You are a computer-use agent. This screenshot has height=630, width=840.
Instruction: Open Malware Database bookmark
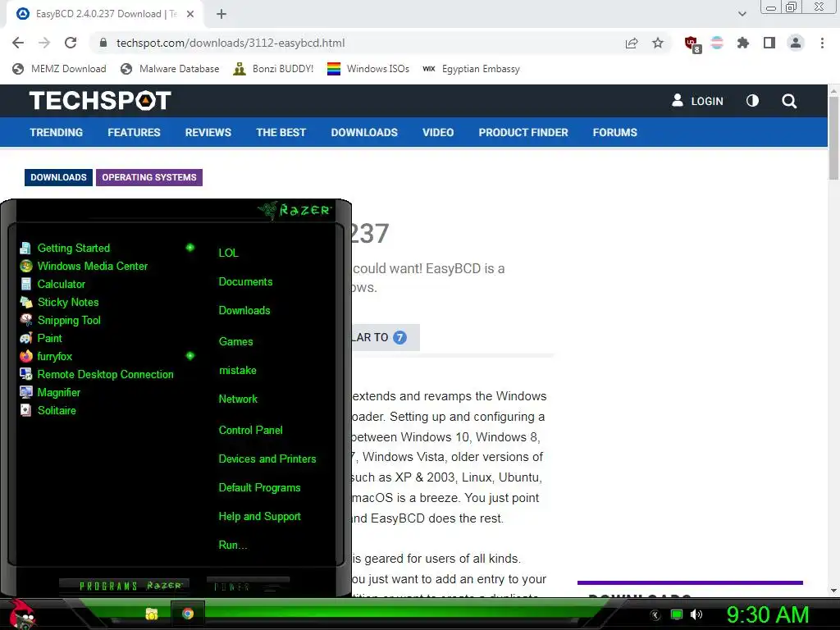tap(170, 69)
